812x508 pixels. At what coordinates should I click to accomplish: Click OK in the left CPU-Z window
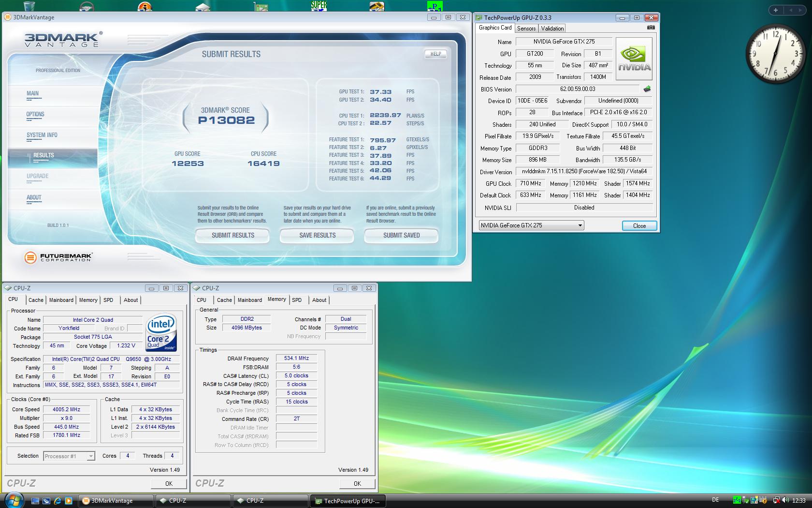(x=169, y=483)
